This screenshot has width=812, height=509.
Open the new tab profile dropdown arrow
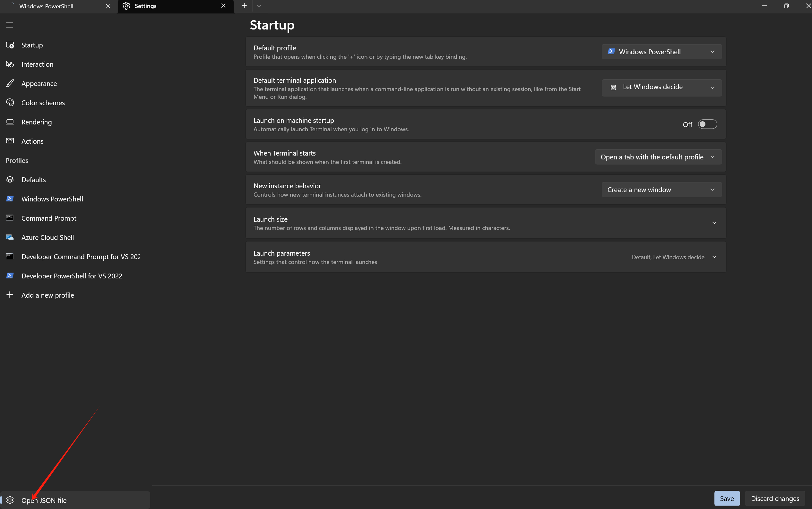click(x=259, y=6)
